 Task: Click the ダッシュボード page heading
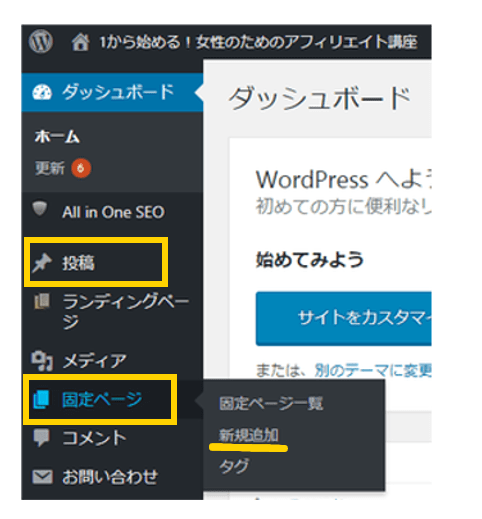coord(320,99)
